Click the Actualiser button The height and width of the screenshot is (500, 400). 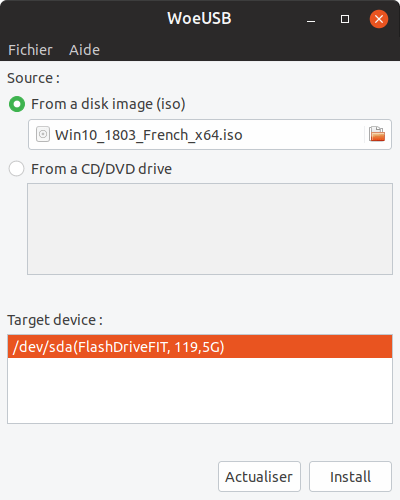(x=259, y=476)
